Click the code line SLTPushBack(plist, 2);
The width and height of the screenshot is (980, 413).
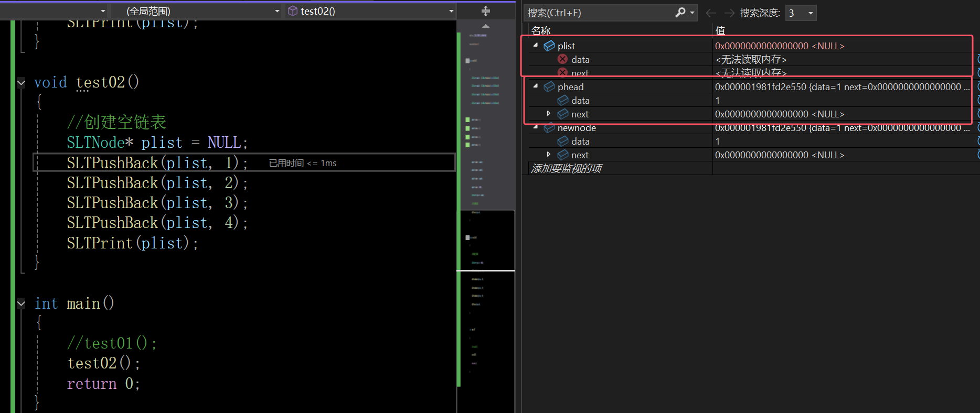[x=157, y=183]
